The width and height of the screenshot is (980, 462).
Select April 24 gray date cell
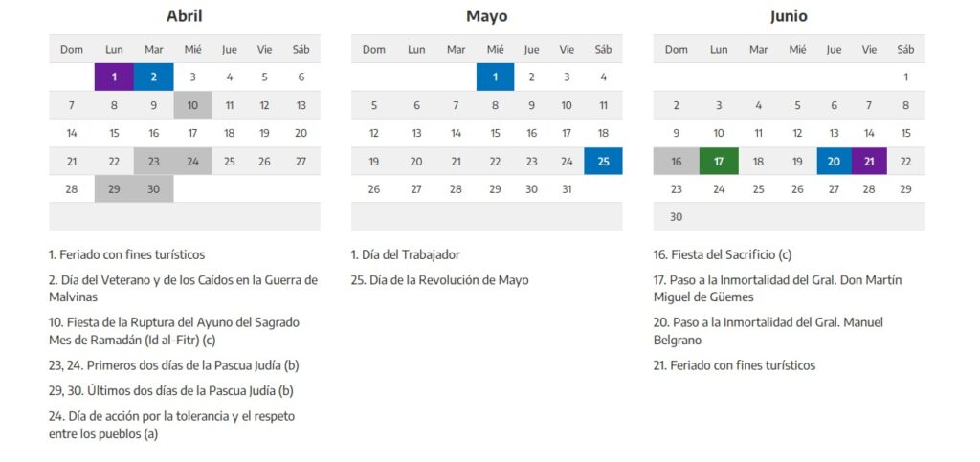[192, 162]
